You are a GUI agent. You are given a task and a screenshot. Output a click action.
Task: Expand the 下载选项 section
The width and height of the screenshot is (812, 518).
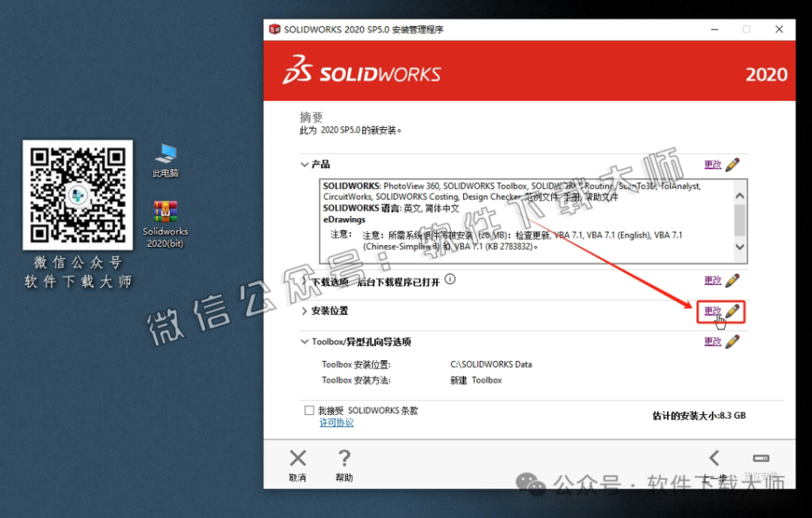pos(305,279)
